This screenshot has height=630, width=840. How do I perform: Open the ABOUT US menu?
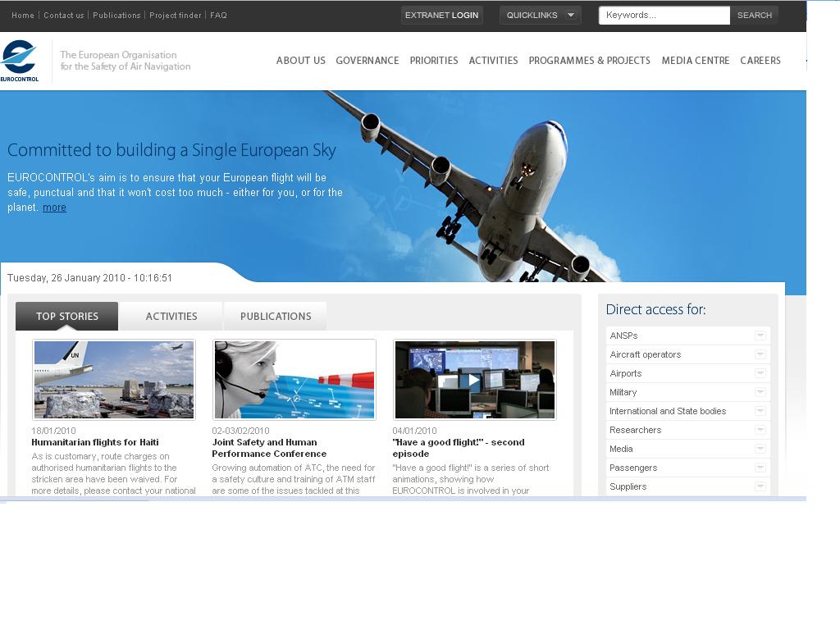click(x=300, y=61)
